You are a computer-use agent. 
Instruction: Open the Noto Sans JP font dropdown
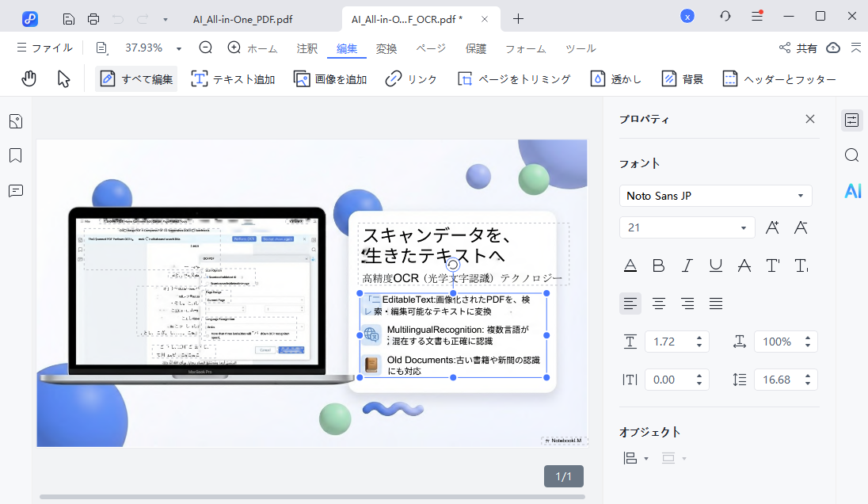801,195
